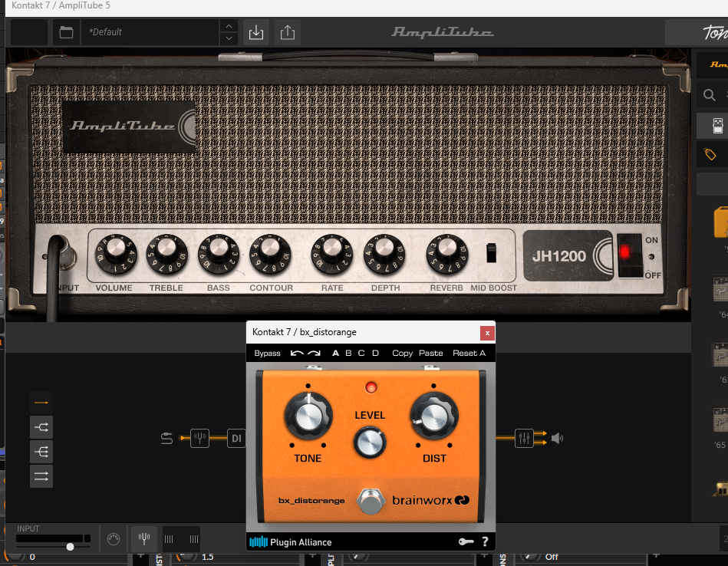Click Copy in bx_distorange toolbar
Screen dimensions: 728x566
tap(402, 354)
